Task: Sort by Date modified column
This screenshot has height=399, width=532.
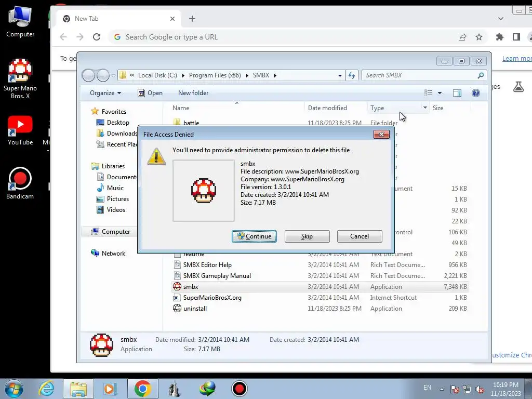Action: tap(327, 108)
